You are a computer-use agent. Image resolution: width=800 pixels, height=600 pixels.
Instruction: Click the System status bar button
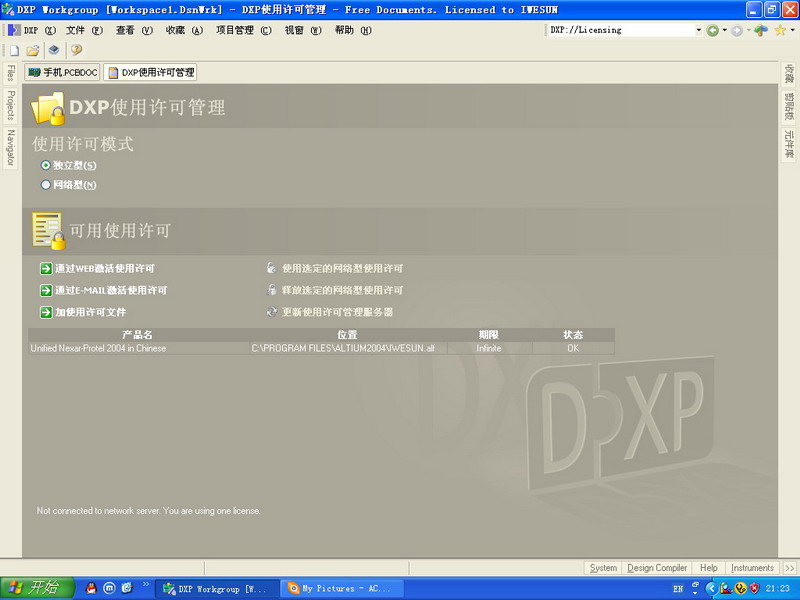click(603, 568)
